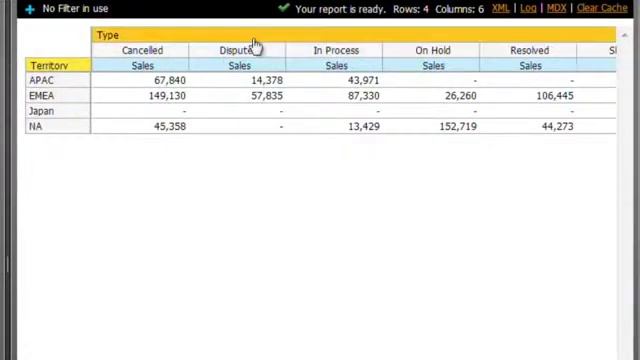Click the No Filter in use label
This screenshot has height=360, width=640.
pos(76,9)
